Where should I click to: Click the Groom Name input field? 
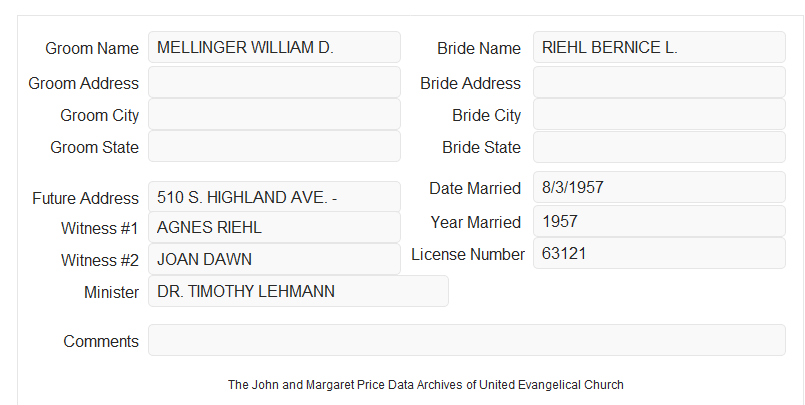(274, 47)
